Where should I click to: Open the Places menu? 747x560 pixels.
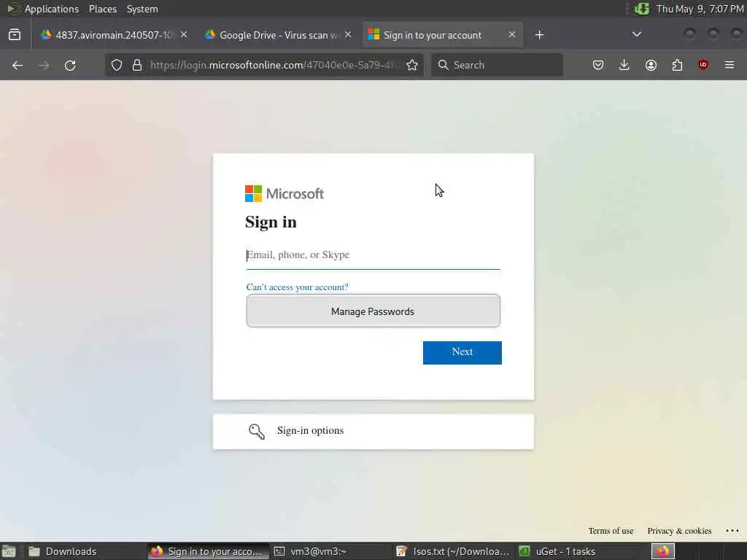pyautogui.click(x=102, y=9)
